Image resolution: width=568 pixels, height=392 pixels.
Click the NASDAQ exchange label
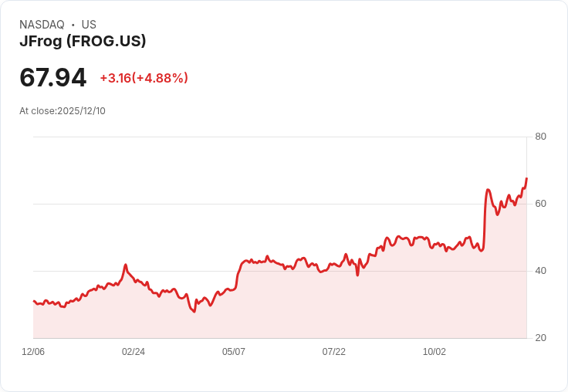coord(42,25)
